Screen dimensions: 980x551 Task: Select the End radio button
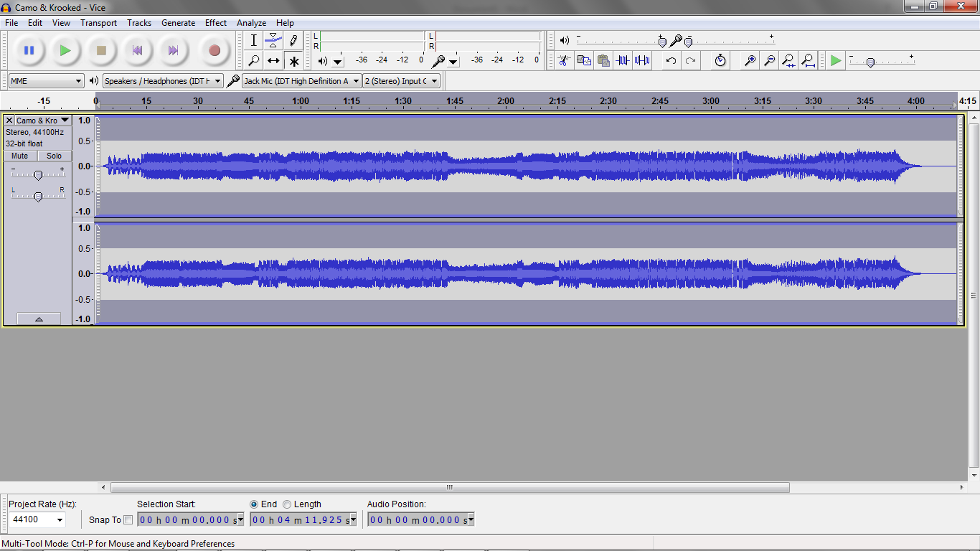254,504
